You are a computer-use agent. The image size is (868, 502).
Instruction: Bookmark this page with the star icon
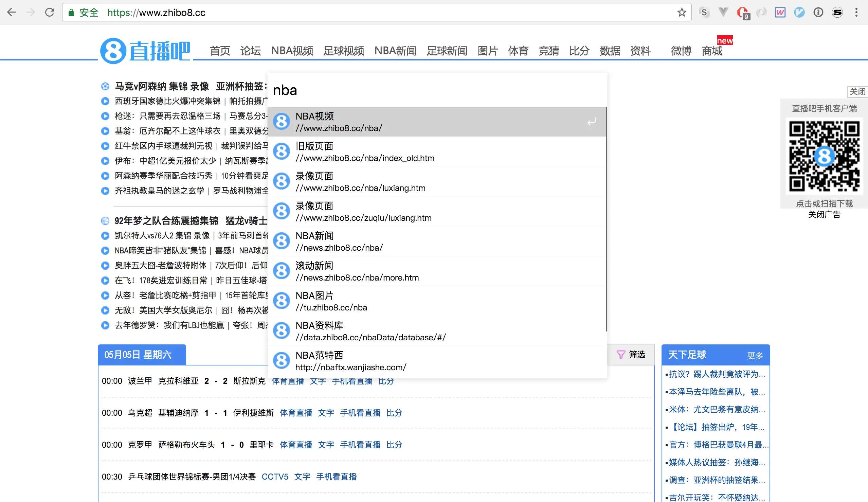(x=682, y=13)
